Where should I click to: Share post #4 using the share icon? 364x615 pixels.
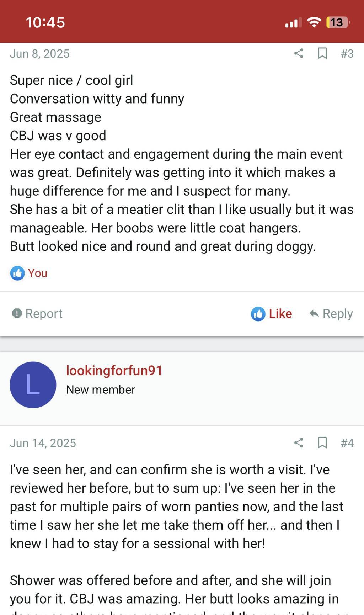tap(299, 443)
